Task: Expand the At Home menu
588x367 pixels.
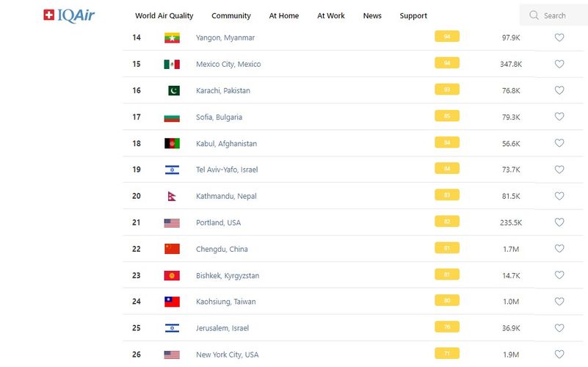Action: point(284,15)
